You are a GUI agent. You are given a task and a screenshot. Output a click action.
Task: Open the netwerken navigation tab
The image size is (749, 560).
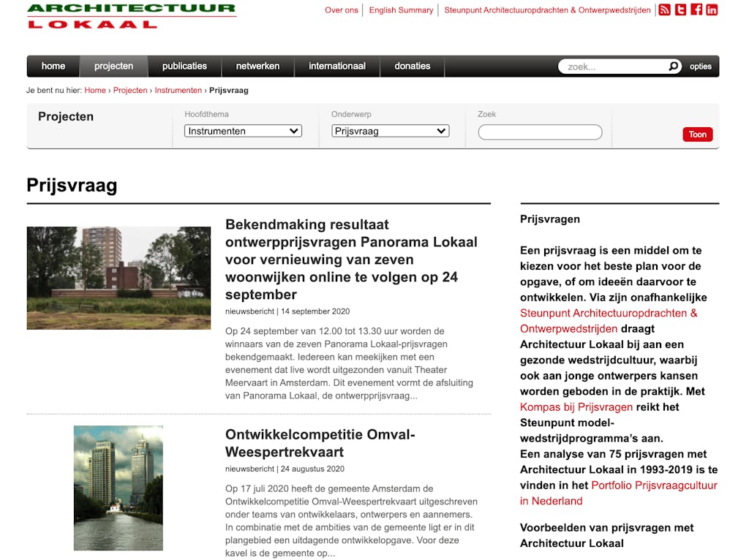point(257,67)
